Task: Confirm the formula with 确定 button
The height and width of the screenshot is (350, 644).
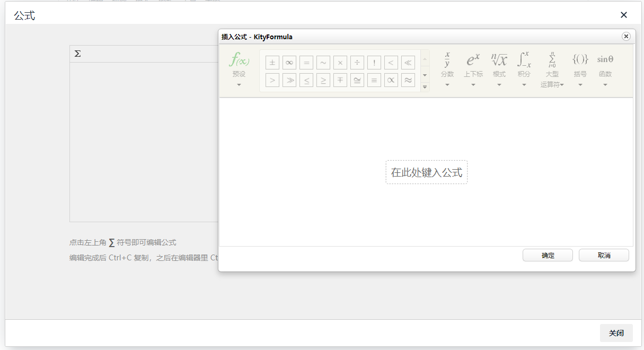Action: point(548,255)
